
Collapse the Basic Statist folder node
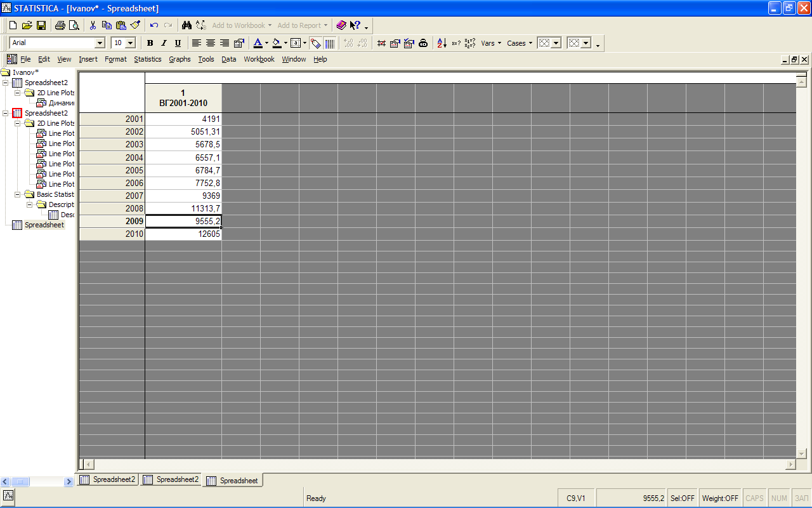[18, 194]
